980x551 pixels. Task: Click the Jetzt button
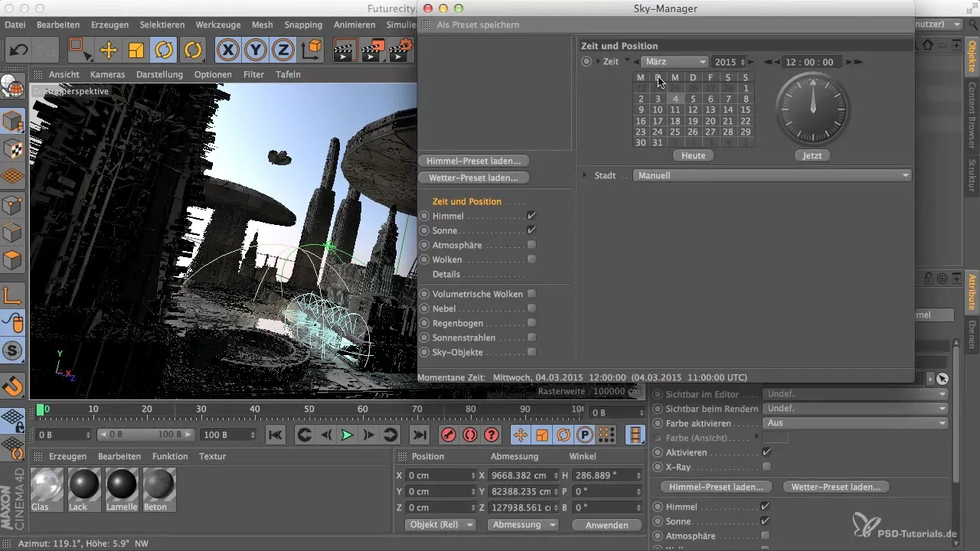tap(812, 155)
